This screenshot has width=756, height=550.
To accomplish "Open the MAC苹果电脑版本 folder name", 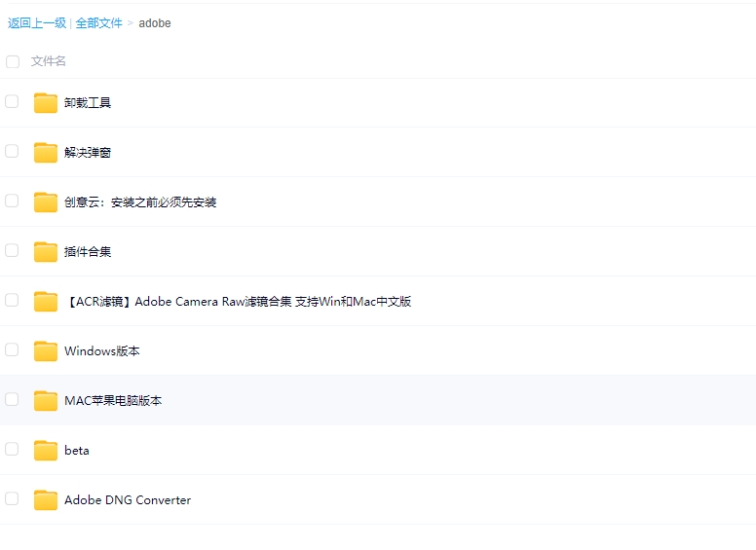I will pos(113,401).
